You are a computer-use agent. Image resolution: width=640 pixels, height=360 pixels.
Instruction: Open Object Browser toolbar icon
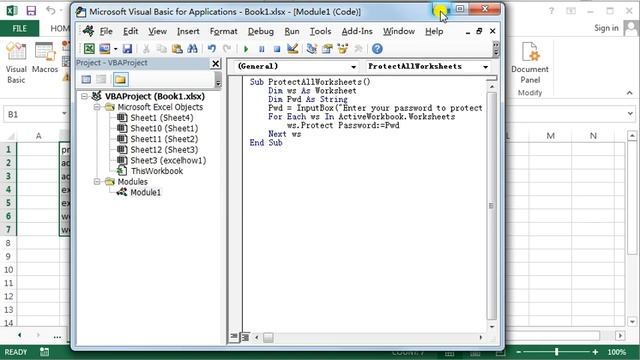[x=342, y=49]
